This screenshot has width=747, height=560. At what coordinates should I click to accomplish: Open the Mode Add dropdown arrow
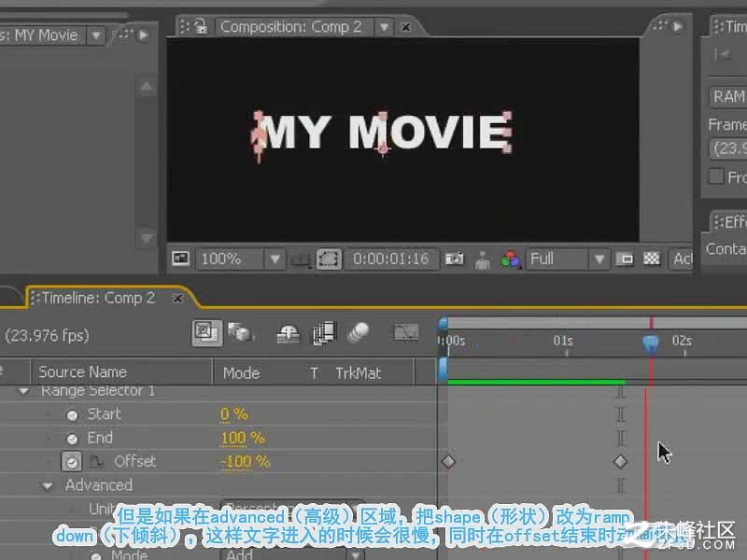click(356, 555)
